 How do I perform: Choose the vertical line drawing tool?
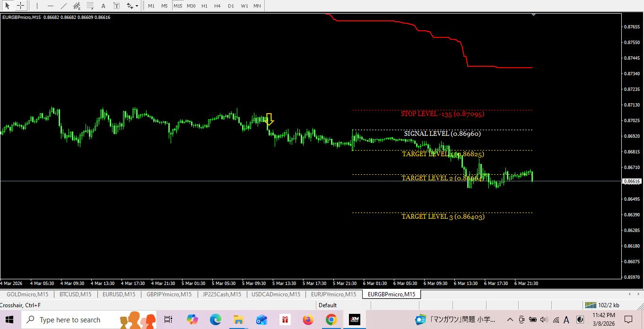37,6
